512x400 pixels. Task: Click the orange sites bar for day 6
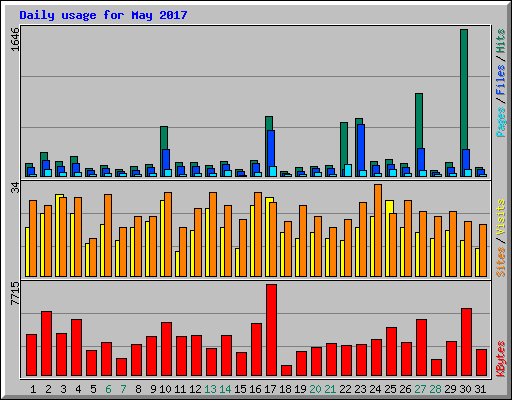[x=108, y=235]
